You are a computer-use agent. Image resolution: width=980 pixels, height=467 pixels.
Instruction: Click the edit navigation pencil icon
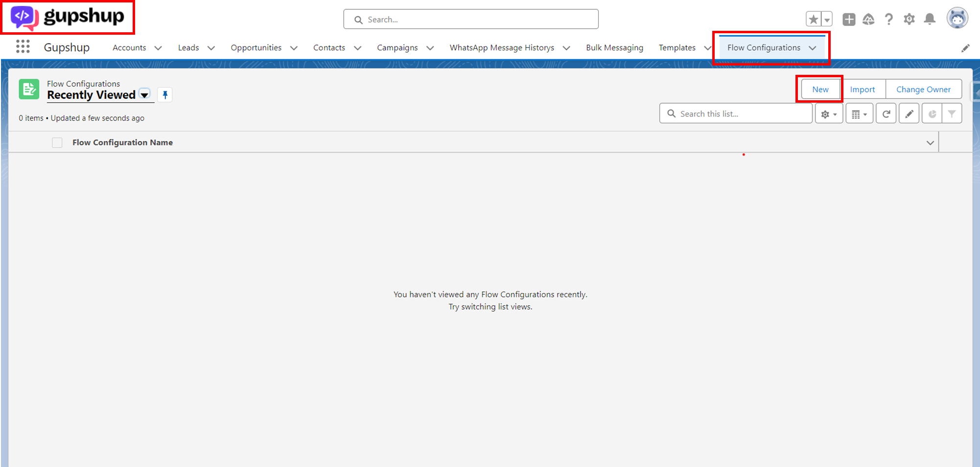tap(965, 48)
